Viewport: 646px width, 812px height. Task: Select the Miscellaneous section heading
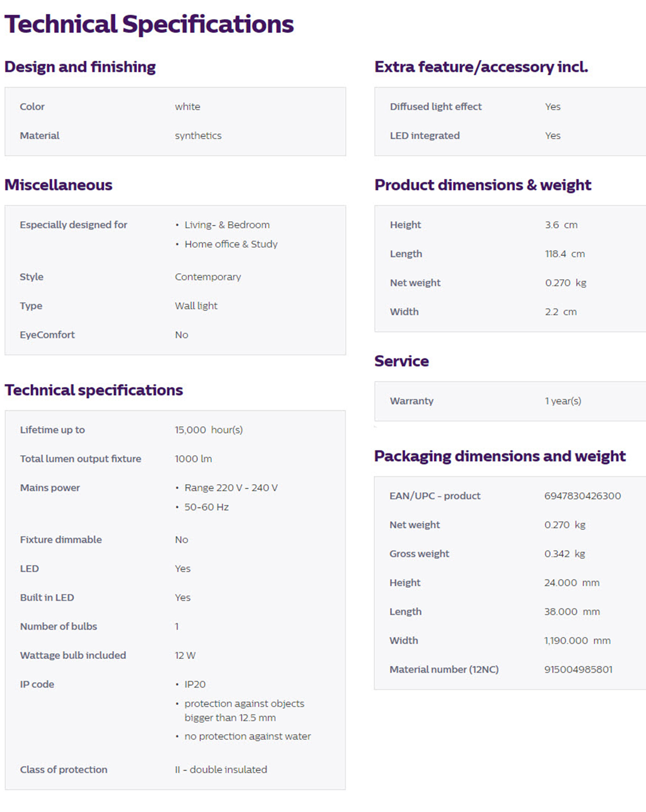(58, 185)
